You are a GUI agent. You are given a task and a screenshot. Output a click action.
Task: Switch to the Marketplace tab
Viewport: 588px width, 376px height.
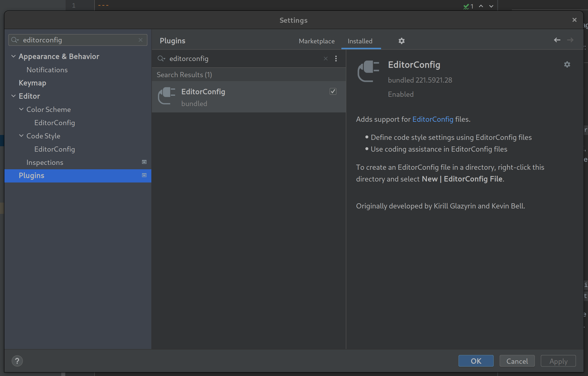click(x=316, y=41)
